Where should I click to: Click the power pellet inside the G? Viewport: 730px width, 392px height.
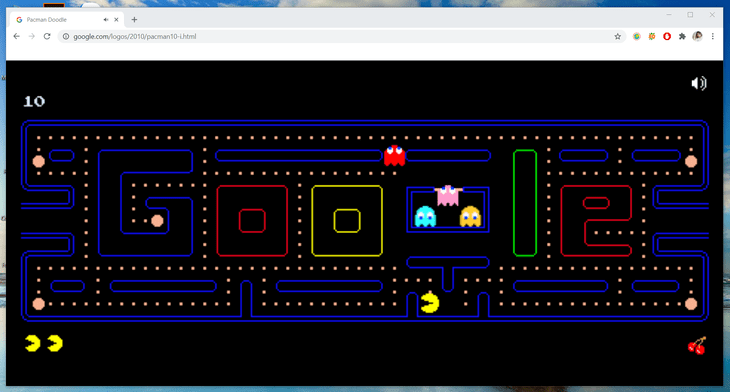[x=157, y=221]
